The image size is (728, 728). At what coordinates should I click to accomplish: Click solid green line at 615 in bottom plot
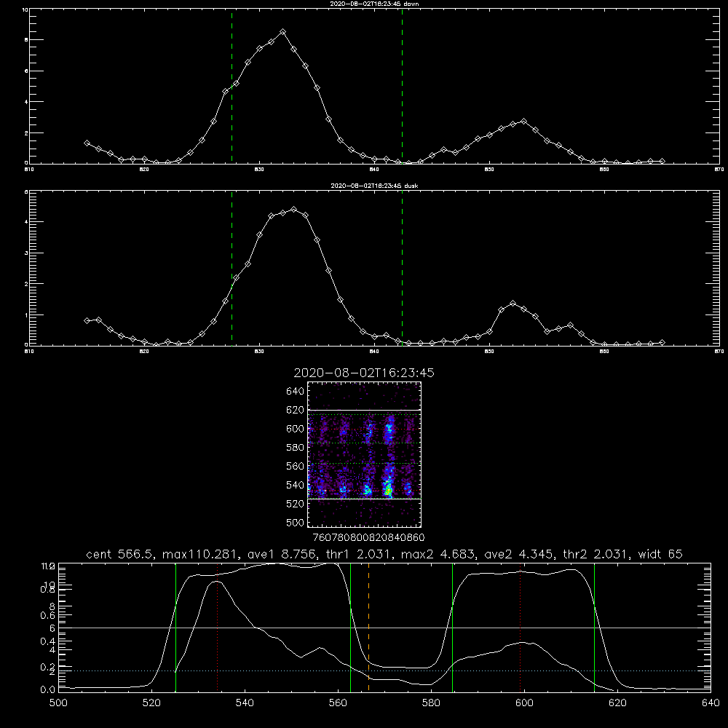click(594, 628)
